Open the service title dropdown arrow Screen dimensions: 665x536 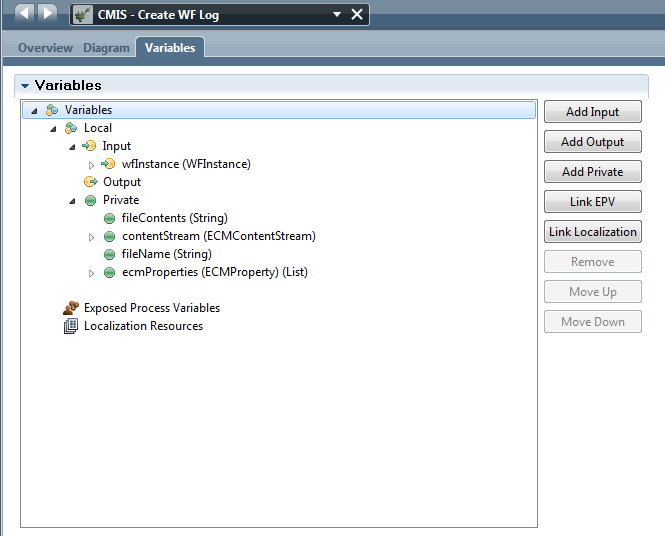click(x=337, y=15)
